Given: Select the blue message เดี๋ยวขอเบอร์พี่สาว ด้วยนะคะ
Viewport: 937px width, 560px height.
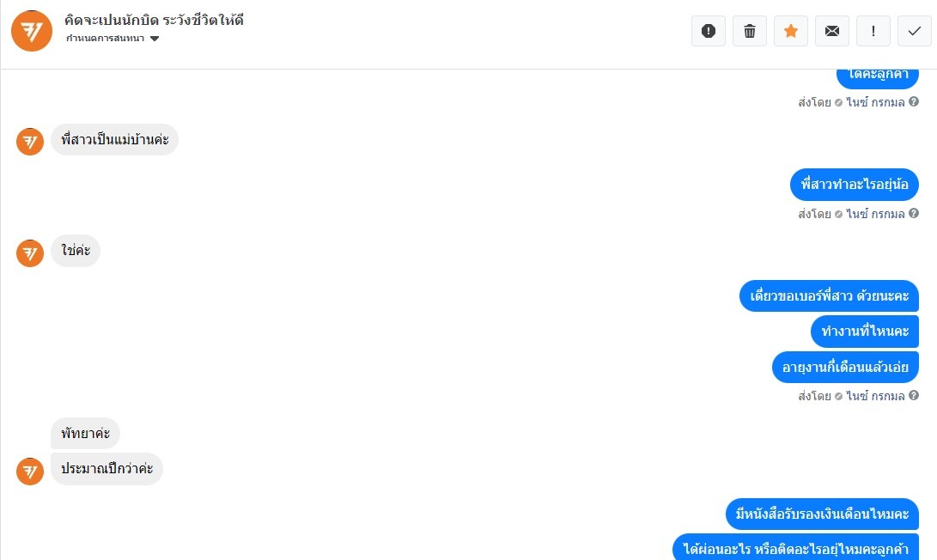Looking at the screenshot, I should pyautogui.click(x=829, y=295).
